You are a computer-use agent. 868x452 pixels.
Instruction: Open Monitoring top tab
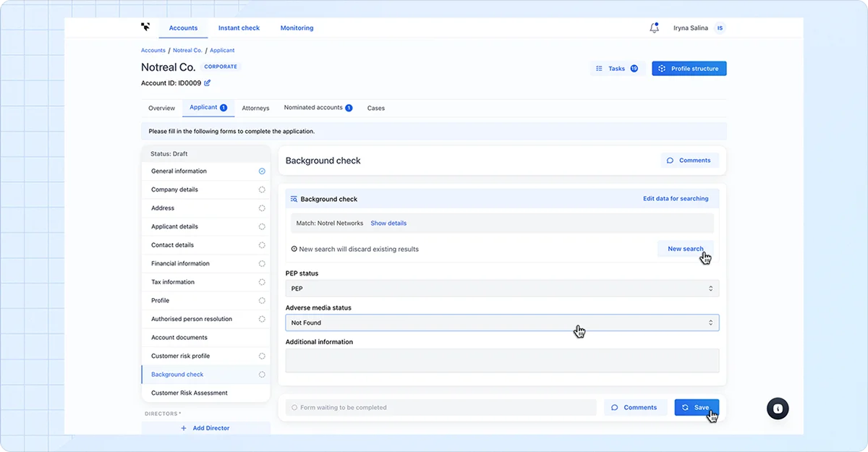tap(297, 28)
